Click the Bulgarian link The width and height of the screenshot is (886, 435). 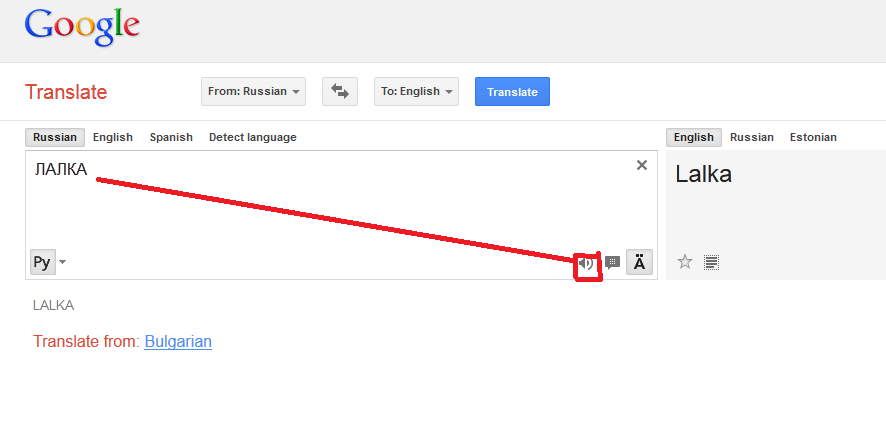pos(178,342)
